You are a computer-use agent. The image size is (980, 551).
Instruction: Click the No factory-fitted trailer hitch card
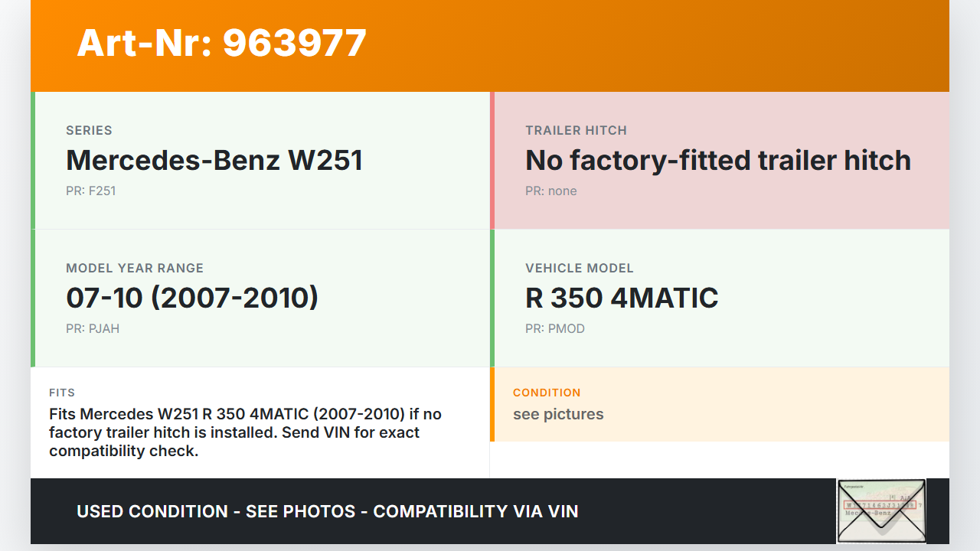tap(718, 160)
